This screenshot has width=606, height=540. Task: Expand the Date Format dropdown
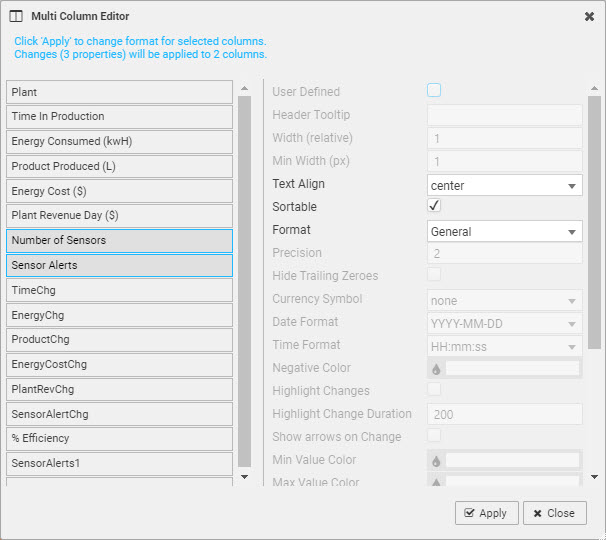(x=504, y=323)
